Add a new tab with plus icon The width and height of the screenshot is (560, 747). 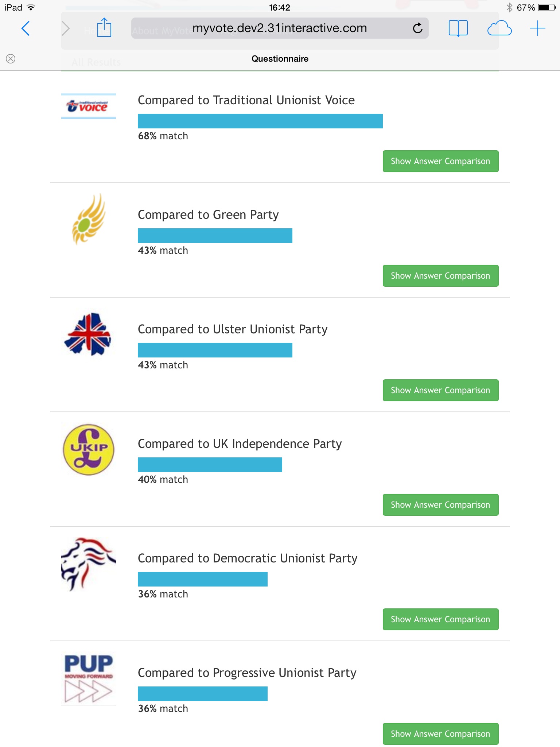coord(537,28)
